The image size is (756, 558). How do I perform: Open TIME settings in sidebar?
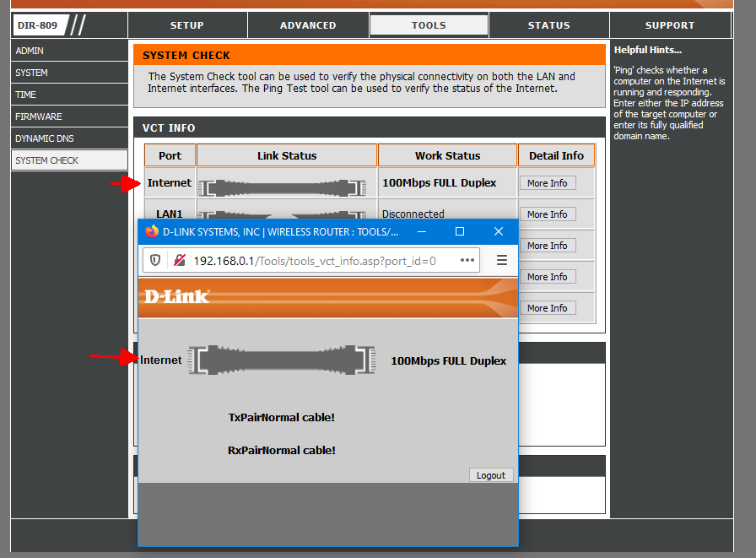click(69, 95)
